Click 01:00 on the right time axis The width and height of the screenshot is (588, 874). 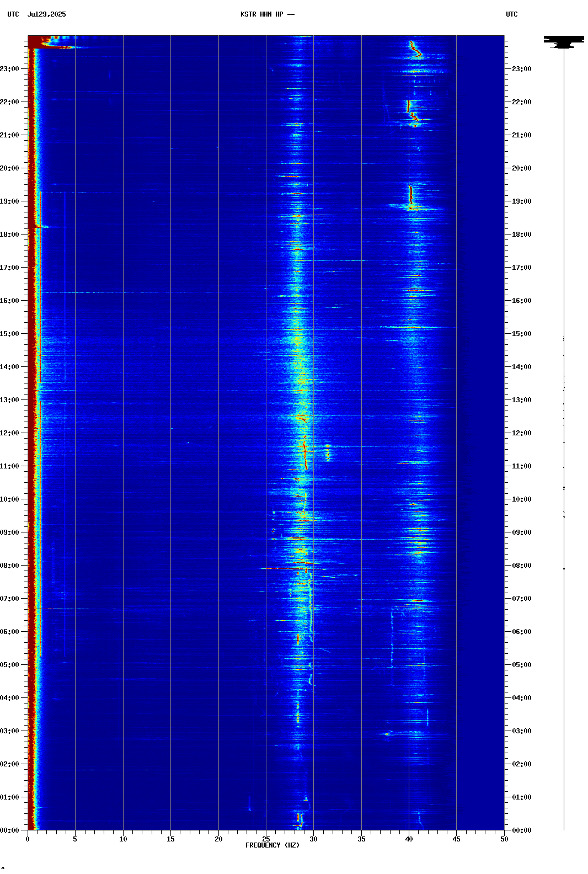pyautogui.click(x=522, y=797)
